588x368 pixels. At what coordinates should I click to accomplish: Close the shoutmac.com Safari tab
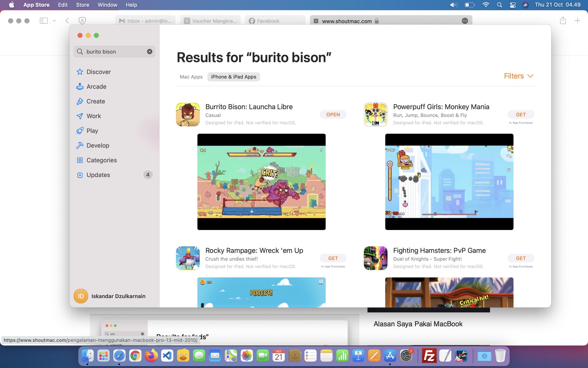click(316, 21)
